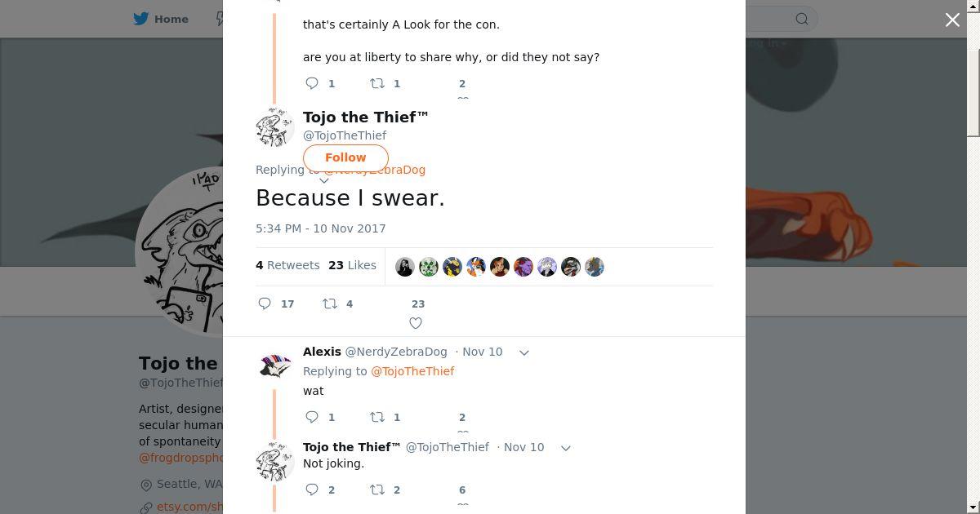Open the main tweet's chevron options menu
The height and width of the screenshot is (514, 980).
pyautogui.click(x=324, y=181)
